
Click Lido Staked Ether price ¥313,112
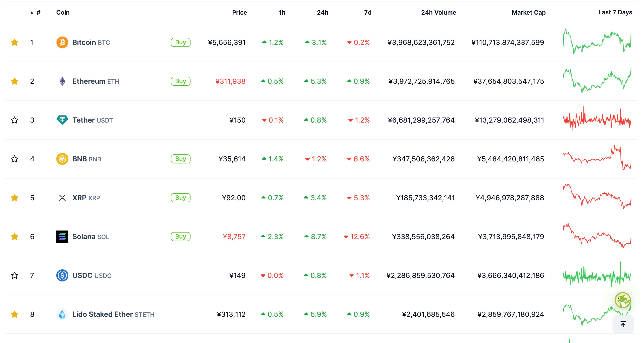coord(231,314)
